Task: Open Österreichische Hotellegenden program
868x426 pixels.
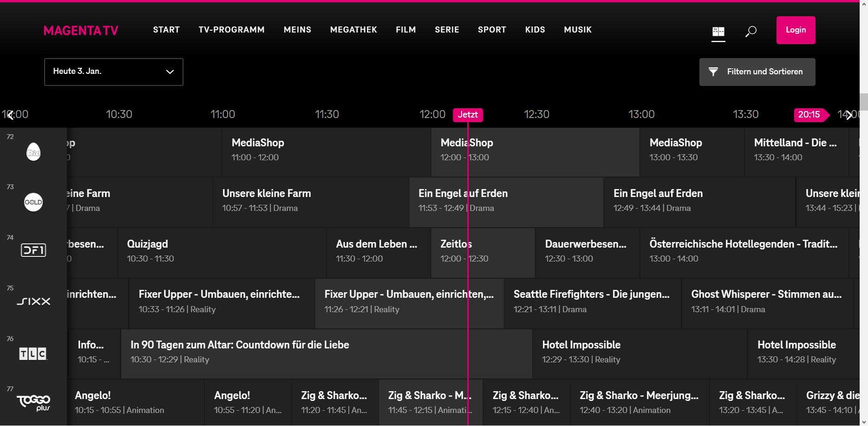Action: pos(744,254)
